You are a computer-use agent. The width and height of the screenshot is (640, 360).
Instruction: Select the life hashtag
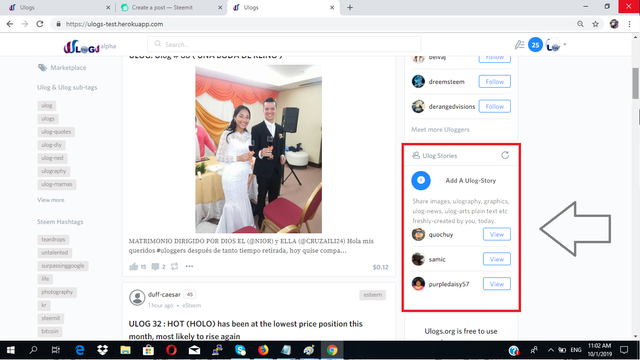click(45, 279)
